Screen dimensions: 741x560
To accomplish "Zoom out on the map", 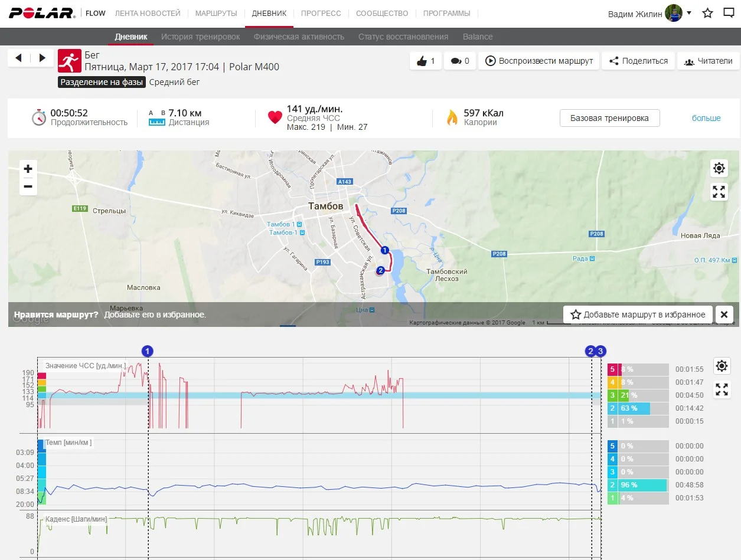I will [x=28, y=187].
